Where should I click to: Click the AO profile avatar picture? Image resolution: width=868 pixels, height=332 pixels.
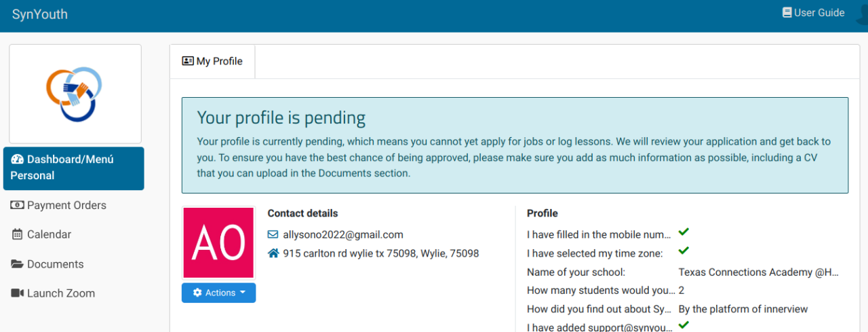coord(218,242)
